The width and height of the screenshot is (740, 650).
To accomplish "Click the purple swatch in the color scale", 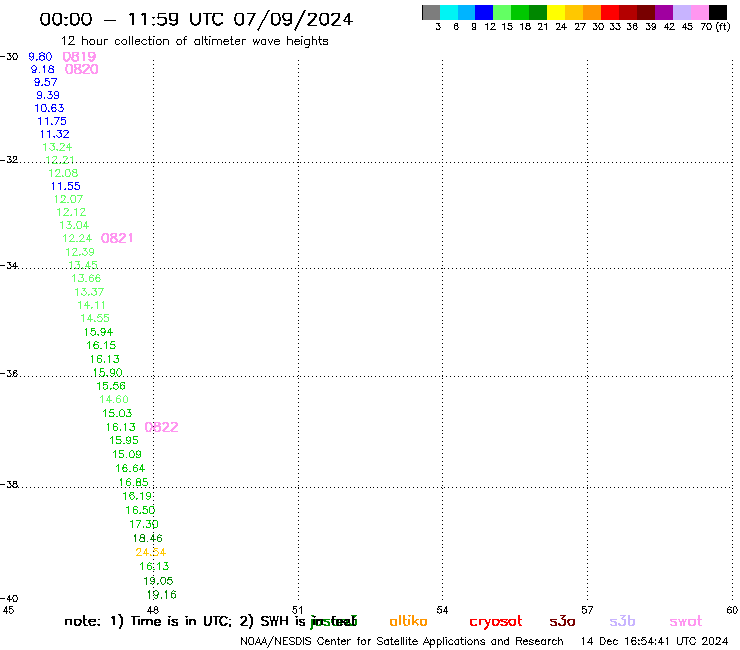I will (664, 12).
